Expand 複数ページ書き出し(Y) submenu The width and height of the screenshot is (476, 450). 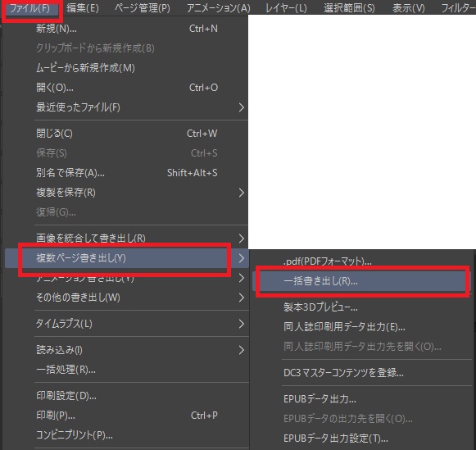126,258
